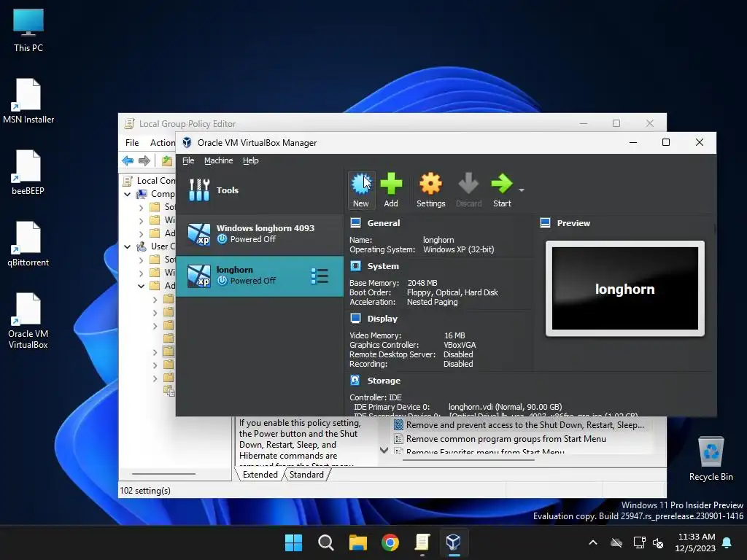This screenshot has height=560, width=747.
Task: Open Settings gear in VirtualBox toolbar
Action: click(430, 190)
